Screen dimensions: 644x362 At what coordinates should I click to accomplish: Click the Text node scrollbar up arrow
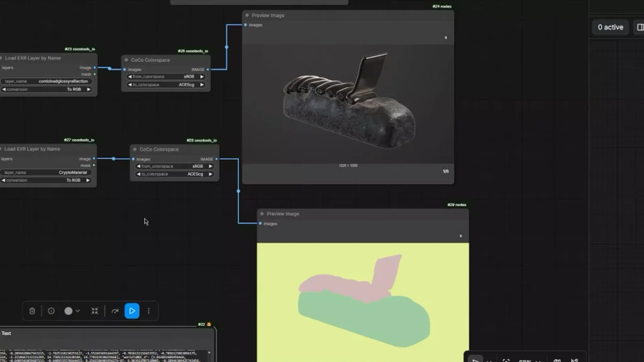(209, 353)
